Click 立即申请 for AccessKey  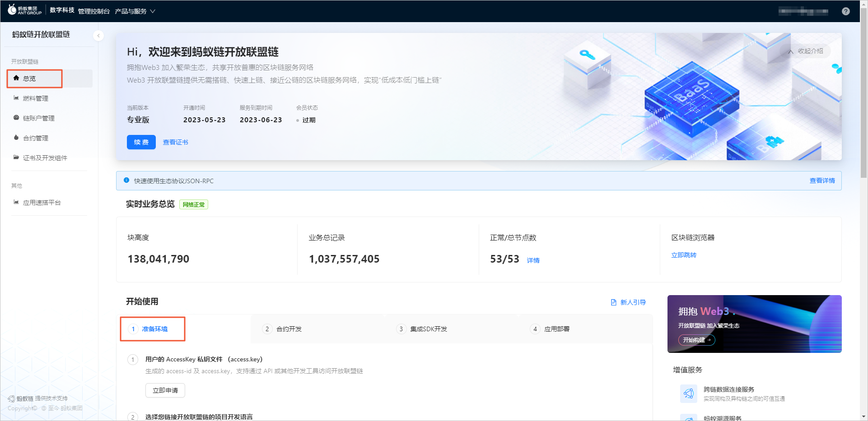click(x=165, y=390)
